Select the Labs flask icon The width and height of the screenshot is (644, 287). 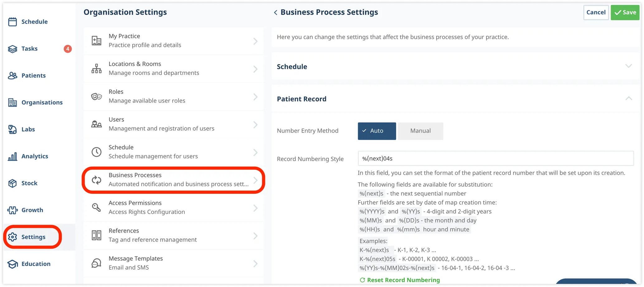tap(12, 129)
